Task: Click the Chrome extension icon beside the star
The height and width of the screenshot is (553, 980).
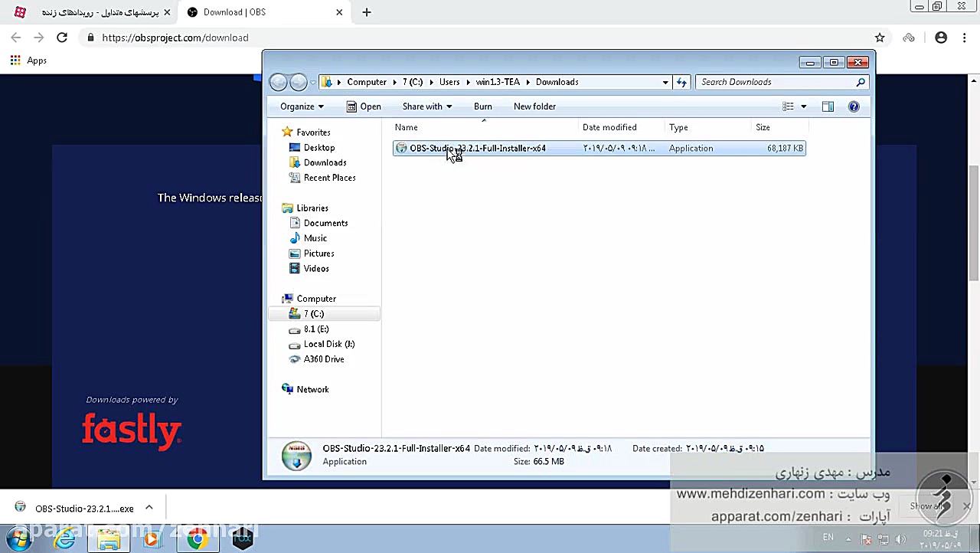Action: coord(909,38)
